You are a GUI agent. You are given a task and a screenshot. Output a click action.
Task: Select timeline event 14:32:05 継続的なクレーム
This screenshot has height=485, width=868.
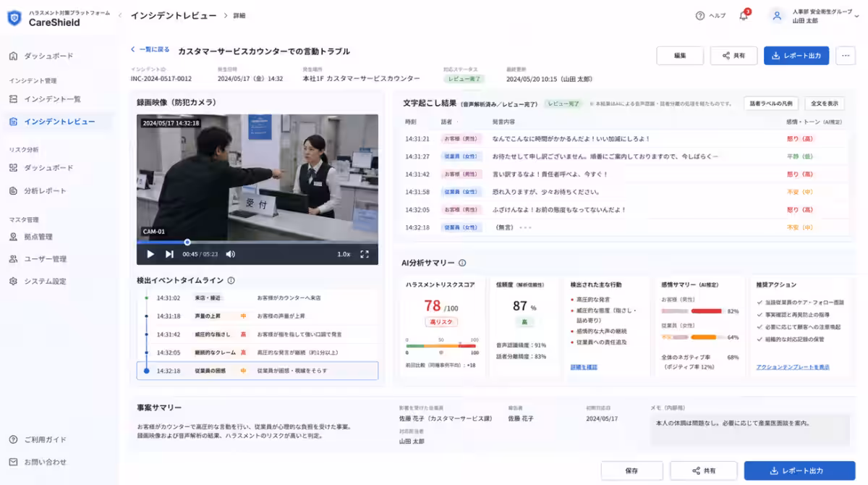(x=258, y=353)
